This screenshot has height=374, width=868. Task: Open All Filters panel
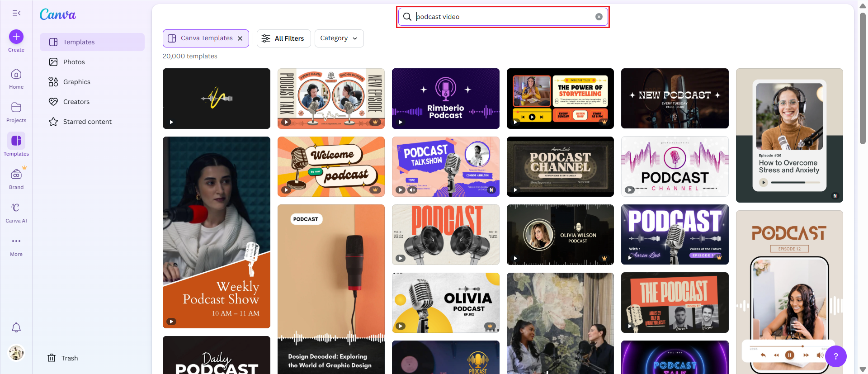tap(283, 38)
